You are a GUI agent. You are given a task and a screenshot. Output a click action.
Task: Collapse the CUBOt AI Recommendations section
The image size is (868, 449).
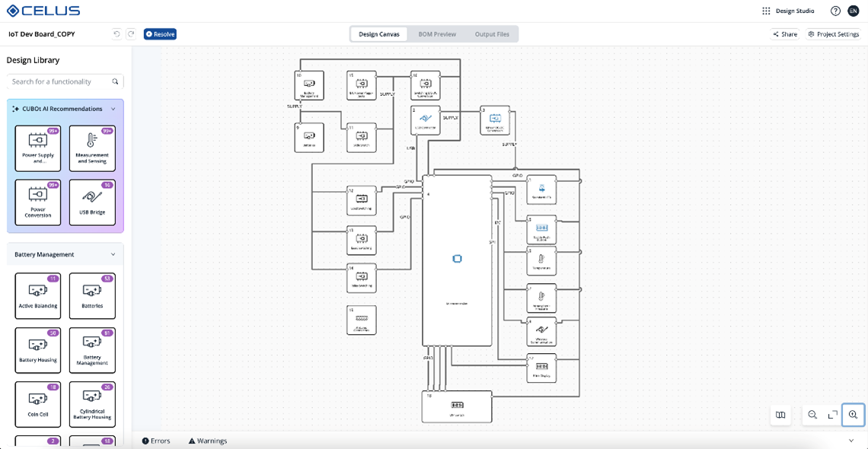[113, 109]
